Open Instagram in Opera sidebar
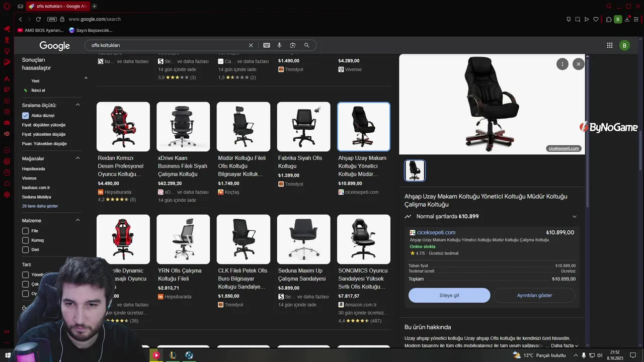Viewport: 644px width, 362px height. tap(7, 112)
